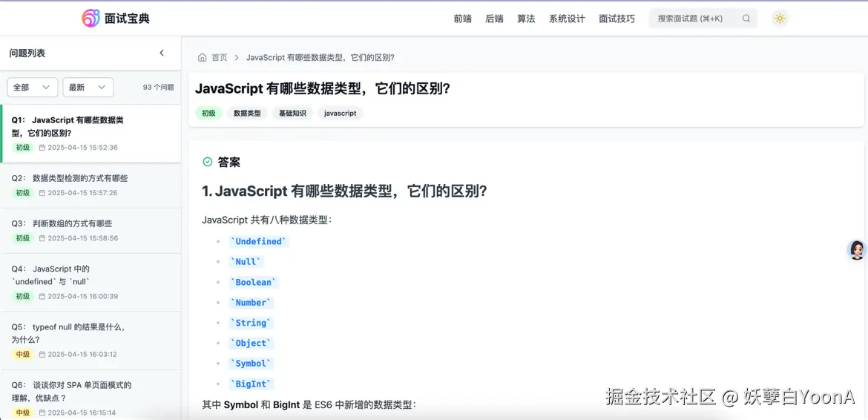Image resolution: width=868 pixels, height=420 pixels.
Task: Click the 数据类型 tag
Action: [247, 114]
